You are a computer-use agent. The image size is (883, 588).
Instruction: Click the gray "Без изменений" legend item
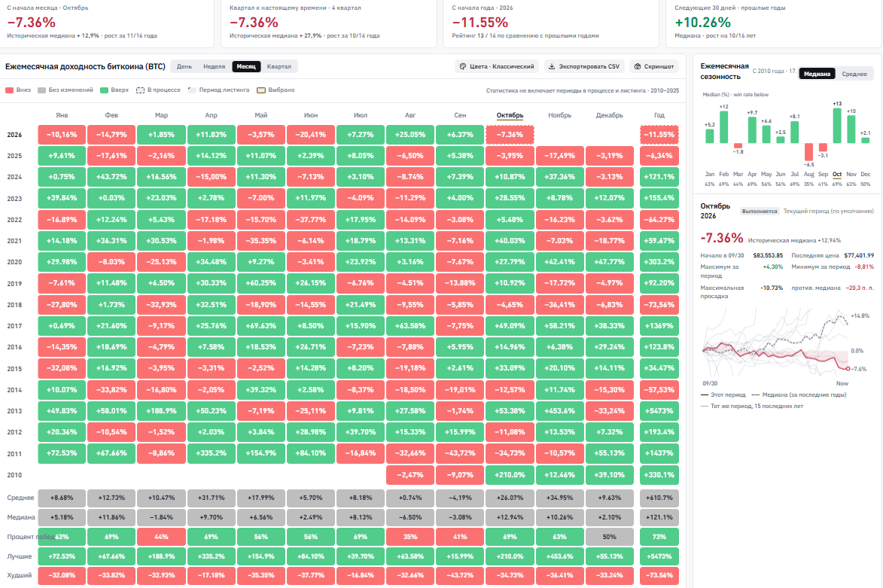tap(66, 90)
